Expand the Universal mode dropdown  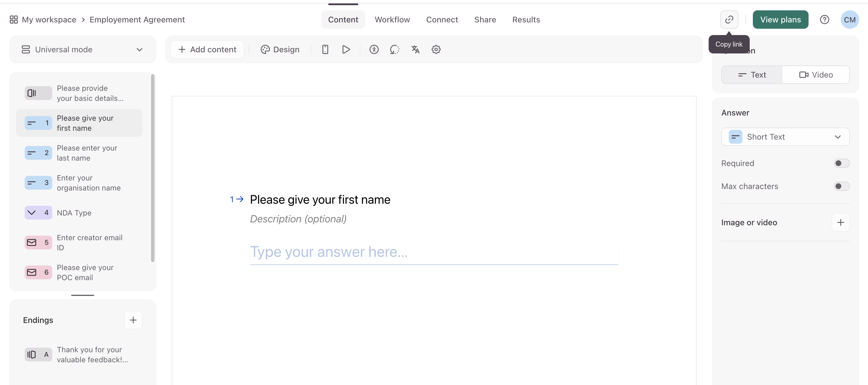tap(83, 49)
